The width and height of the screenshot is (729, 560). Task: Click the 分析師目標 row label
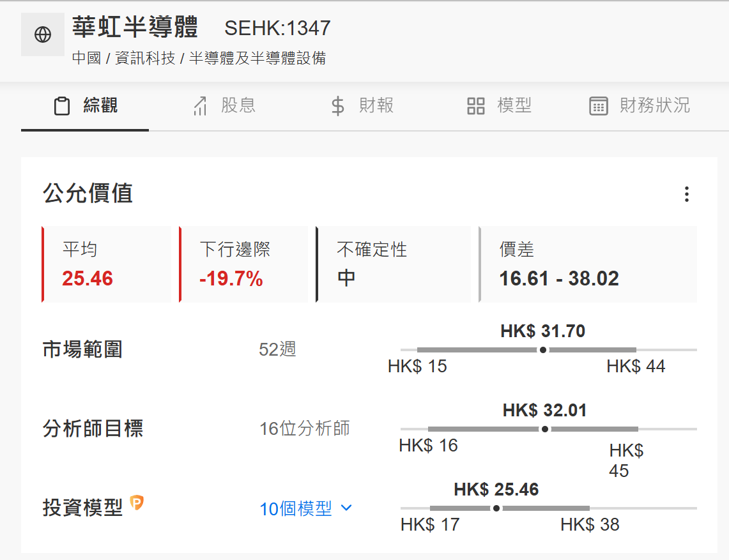pyautogui.click(x=93, y=428)
